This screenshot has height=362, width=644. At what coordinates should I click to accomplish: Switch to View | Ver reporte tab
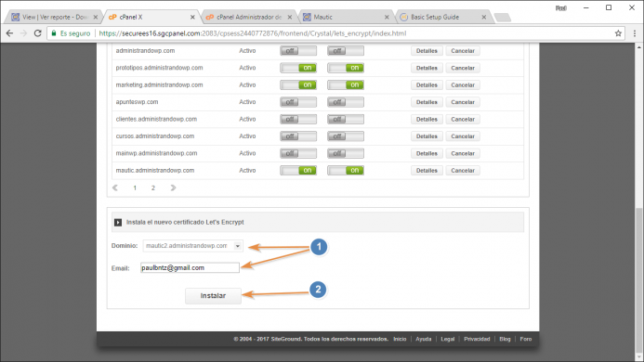point(54,18)
